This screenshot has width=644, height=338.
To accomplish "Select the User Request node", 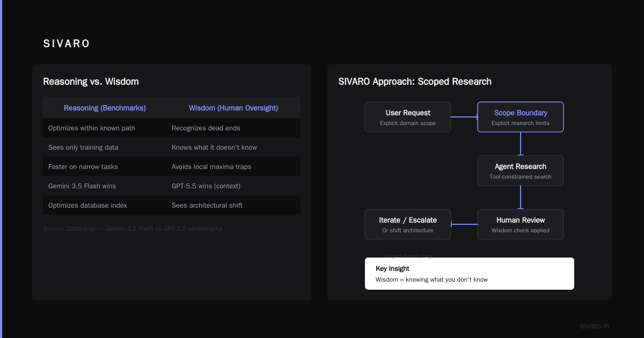I will [408, 117].
